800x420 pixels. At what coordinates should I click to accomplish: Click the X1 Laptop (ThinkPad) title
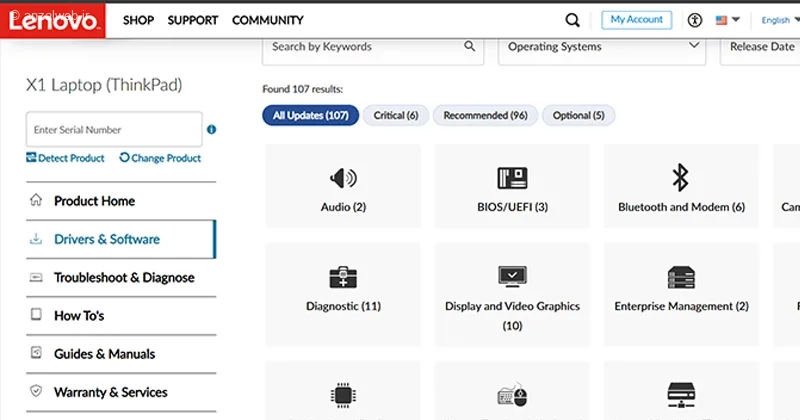click(104, 85)
